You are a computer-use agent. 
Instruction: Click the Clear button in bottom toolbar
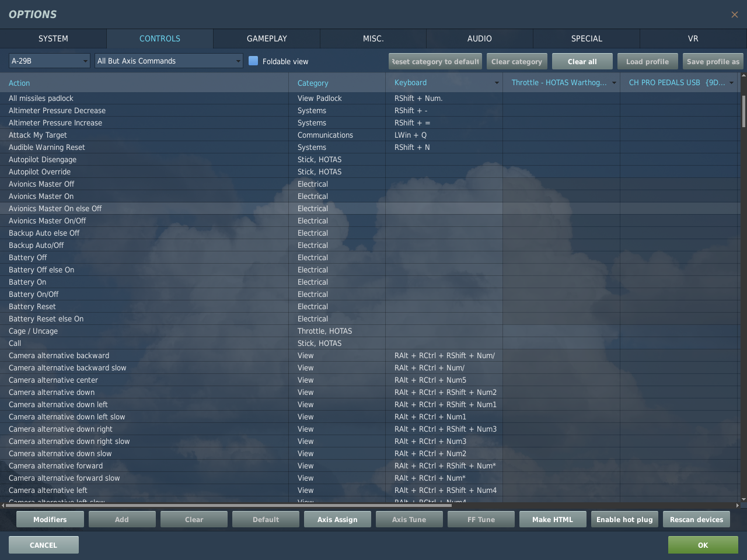[x=194, y=519]
